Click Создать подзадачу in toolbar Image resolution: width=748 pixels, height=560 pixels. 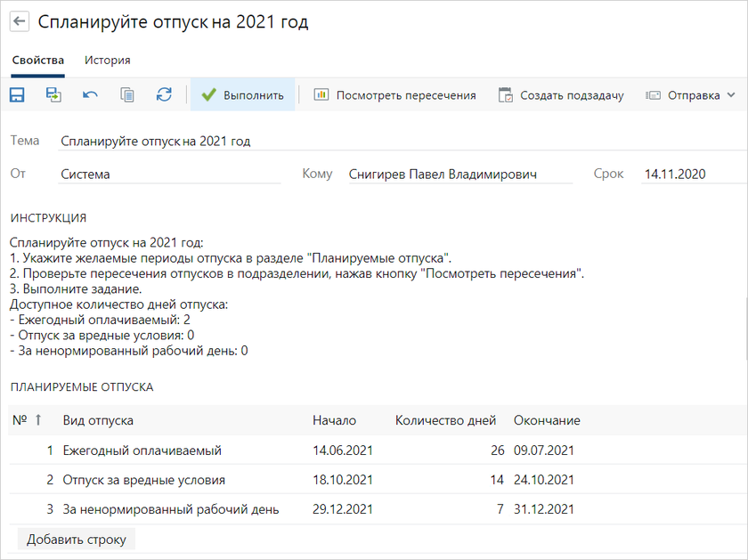[x=561, y=95]
